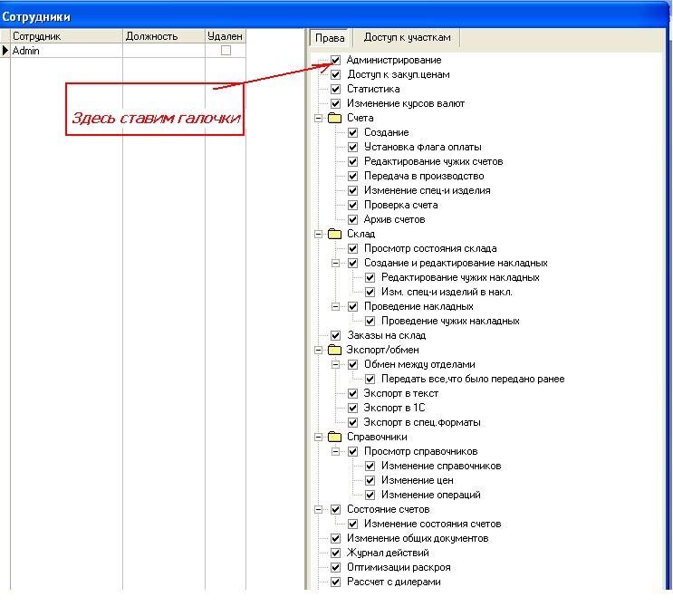Image resolution: width=673 pixels, height=616 pixels.
Task: Toggle Создание и редактирование накладных checkbox
Action: [353, 263]
